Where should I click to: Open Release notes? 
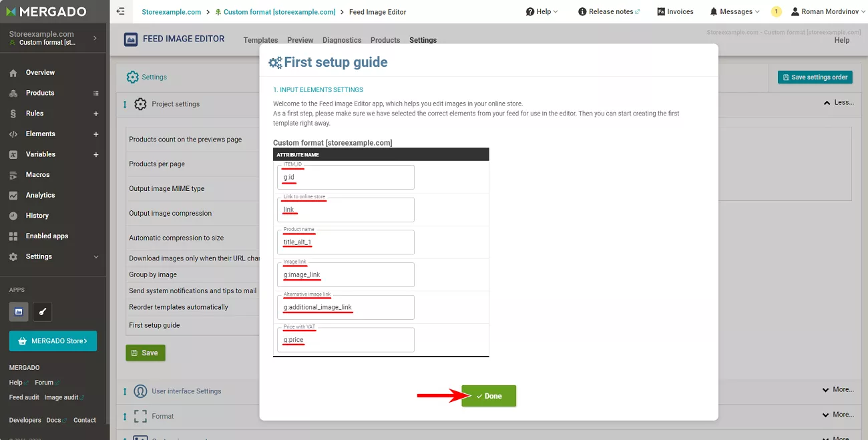point(609,11)
